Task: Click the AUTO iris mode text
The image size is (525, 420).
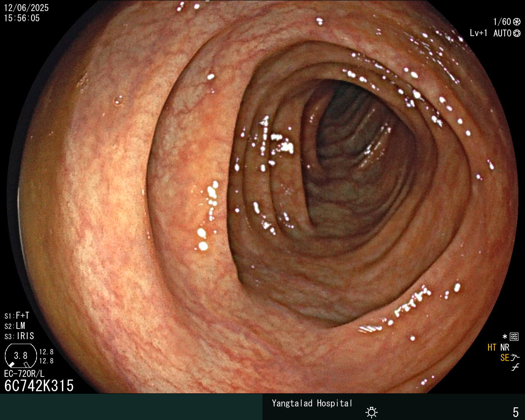Action: point(502,33)
